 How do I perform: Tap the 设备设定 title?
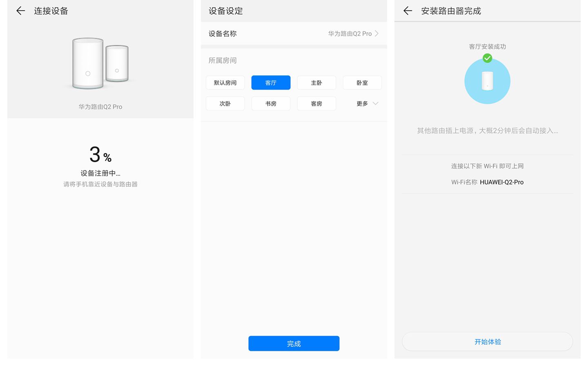[226, 11]
